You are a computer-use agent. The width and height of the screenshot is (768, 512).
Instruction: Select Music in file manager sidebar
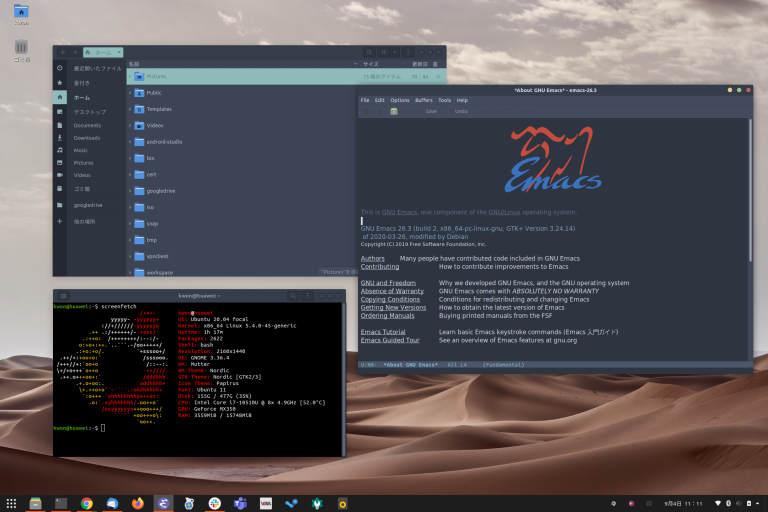89,150
